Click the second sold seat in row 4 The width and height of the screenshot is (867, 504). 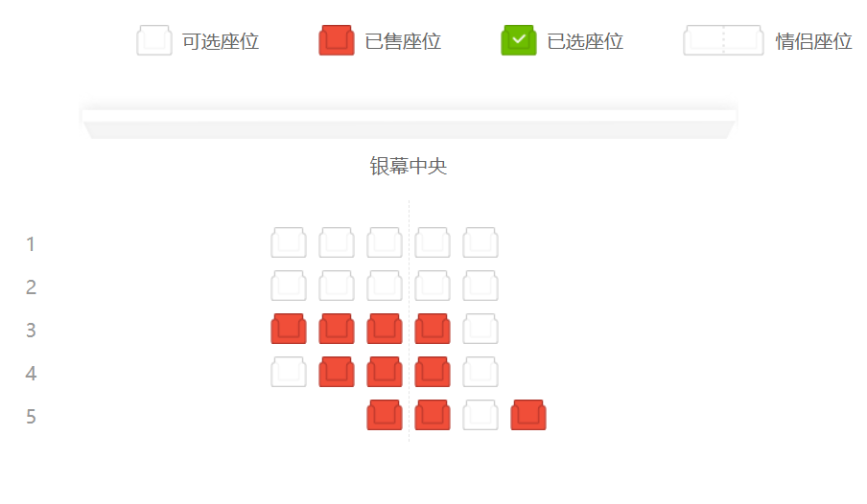point(385,372)
